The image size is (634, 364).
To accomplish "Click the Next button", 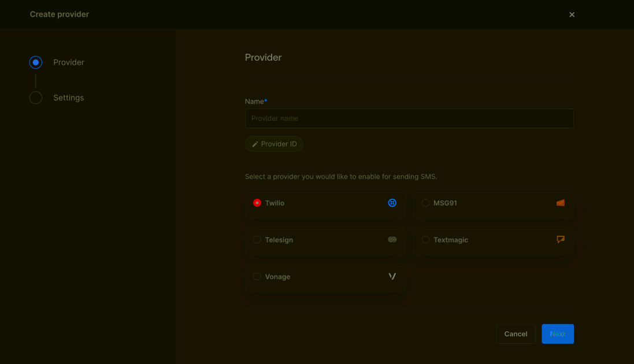I will [557, 333].
